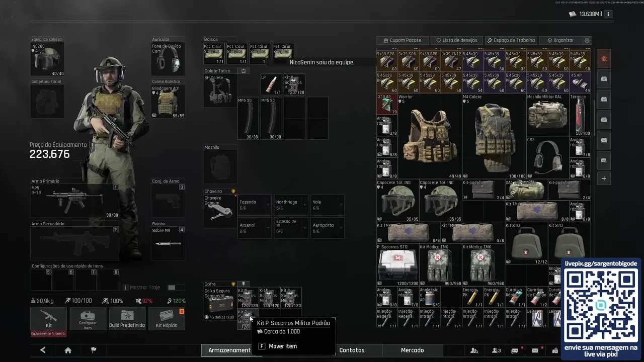Select the GS2 headset in storage
The image size is (644, 362).
[x=547, y=157]
